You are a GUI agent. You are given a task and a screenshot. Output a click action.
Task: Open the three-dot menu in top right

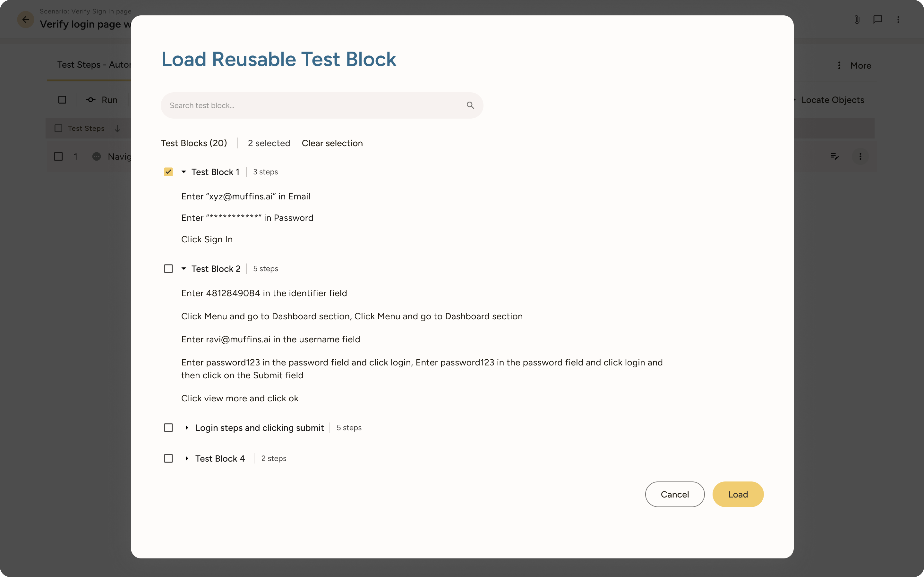(898, 19)
